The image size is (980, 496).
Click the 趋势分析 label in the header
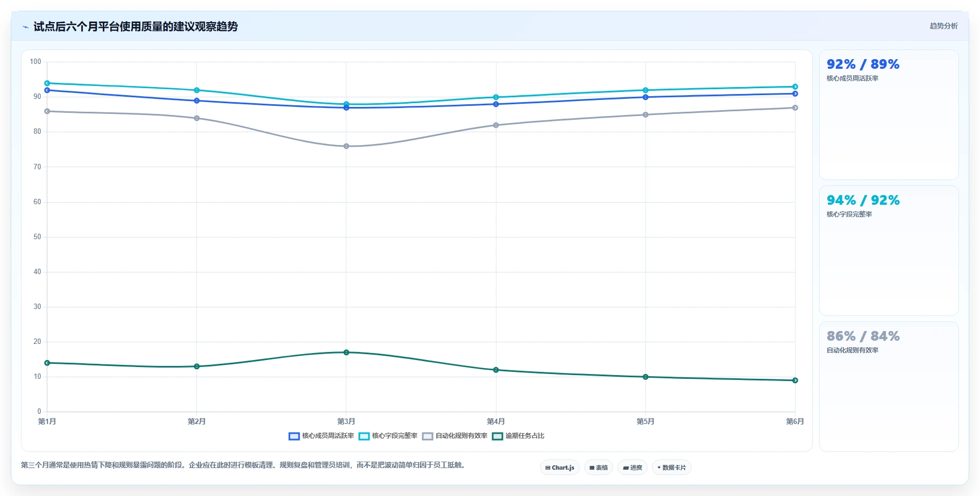click(943, 26)
